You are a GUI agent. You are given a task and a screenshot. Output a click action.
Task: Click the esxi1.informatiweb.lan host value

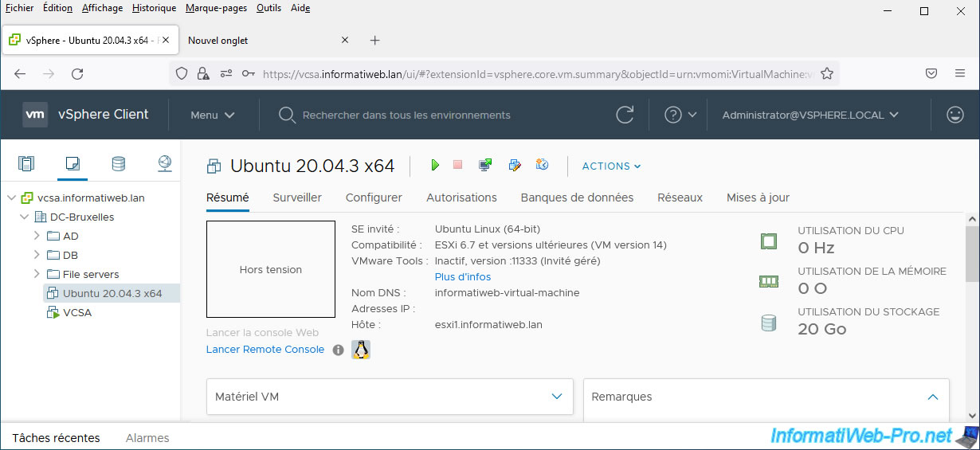(488, 325)
